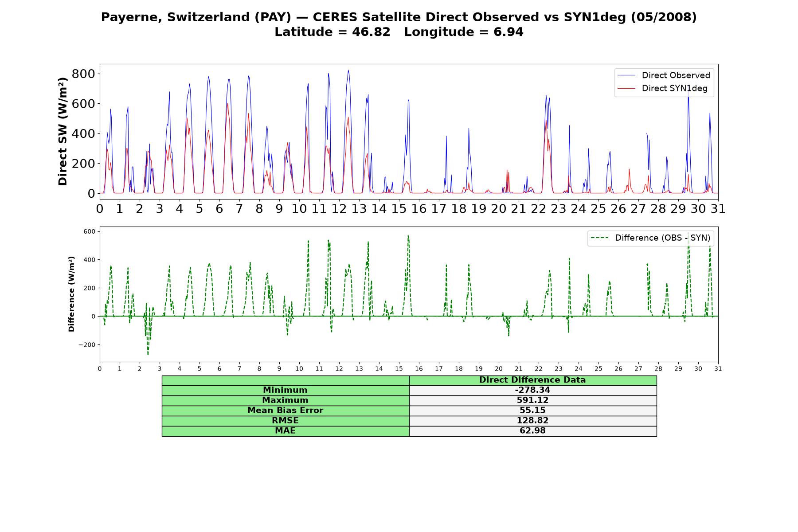Click the green dashed legend line sample
This screenshot has width=798, height=532.
[x=599, y=238]
